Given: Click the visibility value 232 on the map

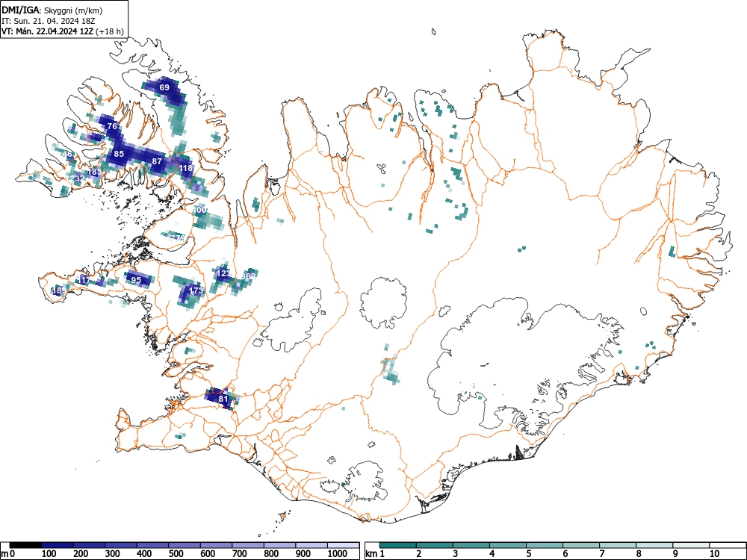Looking at the screenshot, I should click(77, 178).
